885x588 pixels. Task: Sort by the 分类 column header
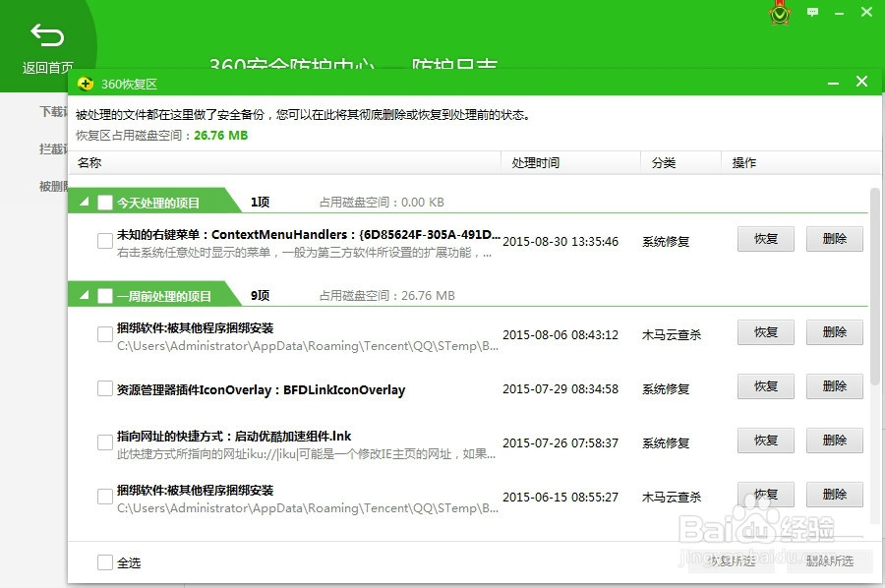pyautogui.click(x=680, y=162)
